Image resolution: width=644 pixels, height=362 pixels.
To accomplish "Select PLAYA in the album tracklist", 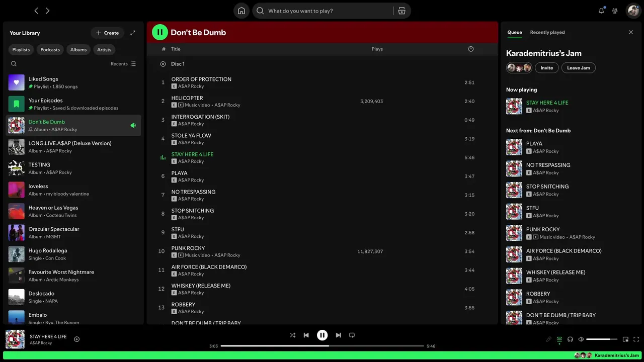I will coord(322,176).
